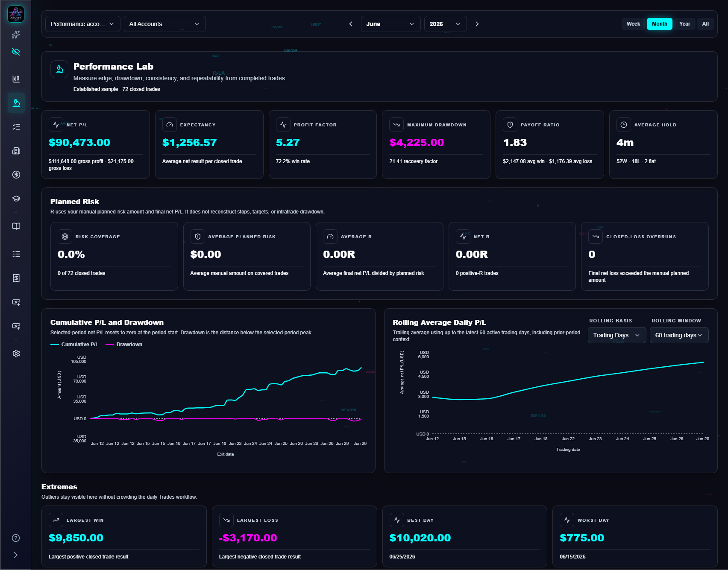Image resolution: width=728 pixels, height=570 pixels.
Task: Open the candlestick chart sidebar icon
Action: (16, 79)
